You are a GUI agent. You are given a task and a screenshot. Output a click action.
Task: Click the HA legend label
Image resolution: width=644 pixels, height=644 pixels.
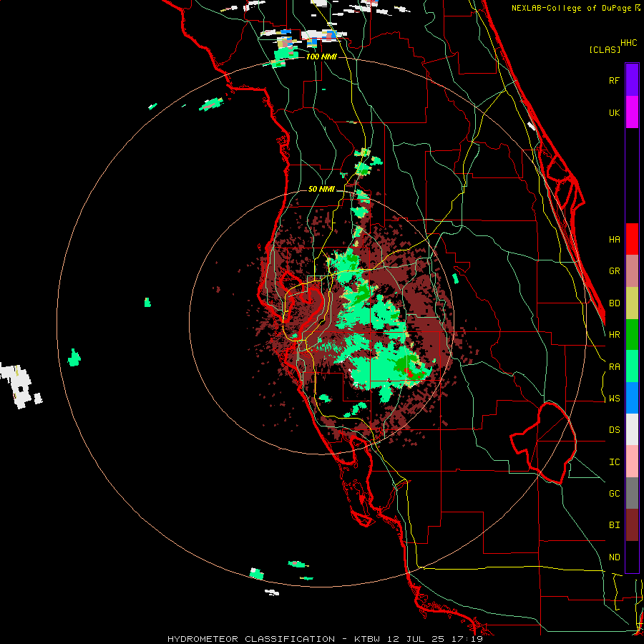click(614, 240)
